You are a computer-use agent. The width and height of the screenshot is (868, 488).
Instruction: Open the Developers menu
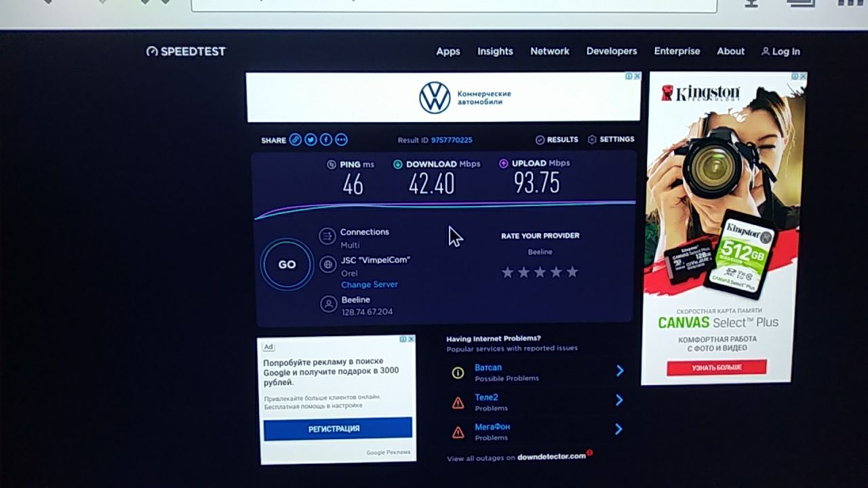(x=612, y=52)
